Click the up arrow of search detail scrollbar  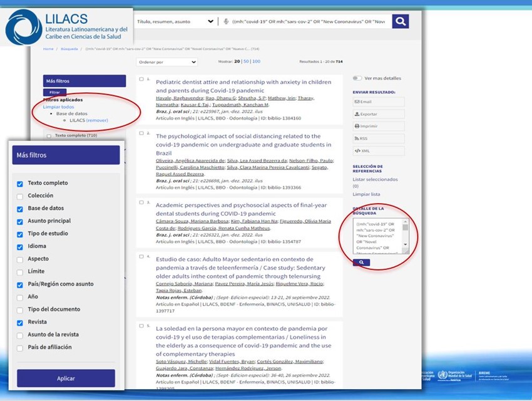click(405, 222)
